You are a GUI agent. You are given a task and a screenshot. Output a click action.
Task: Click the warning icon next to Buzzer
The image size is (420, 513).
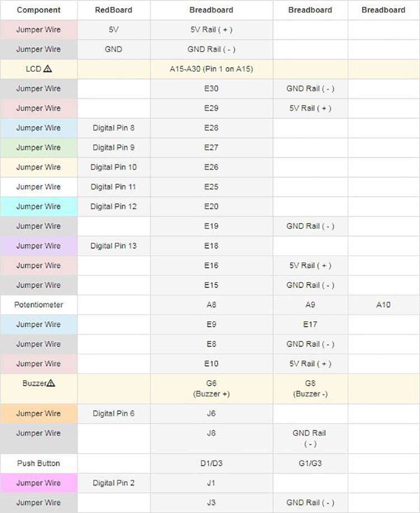50,383
